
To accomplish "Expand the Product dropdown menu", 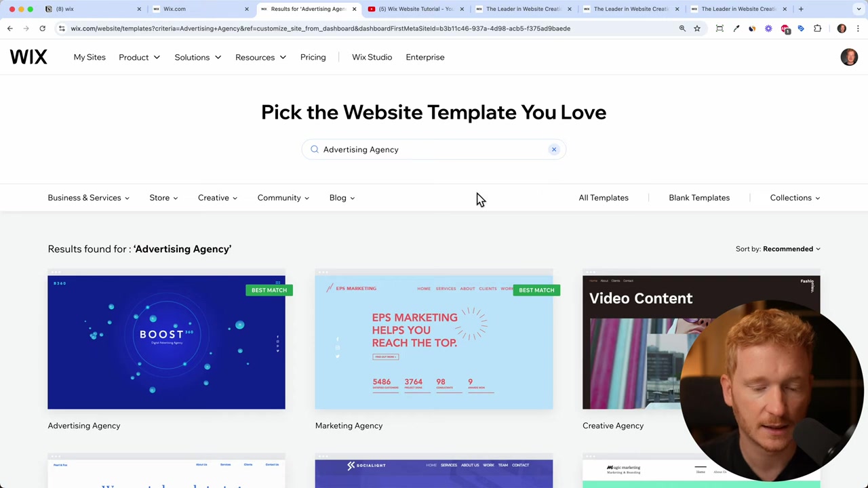I will pyautogui.click(x=139, y=57).
